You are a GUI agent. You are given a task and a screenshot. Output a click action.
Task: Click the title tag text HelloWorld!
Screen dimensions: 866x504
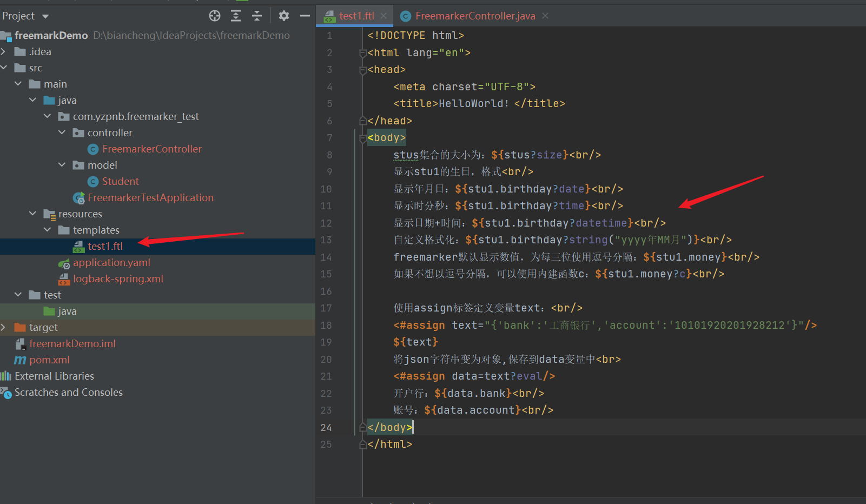tap(474, 103)
